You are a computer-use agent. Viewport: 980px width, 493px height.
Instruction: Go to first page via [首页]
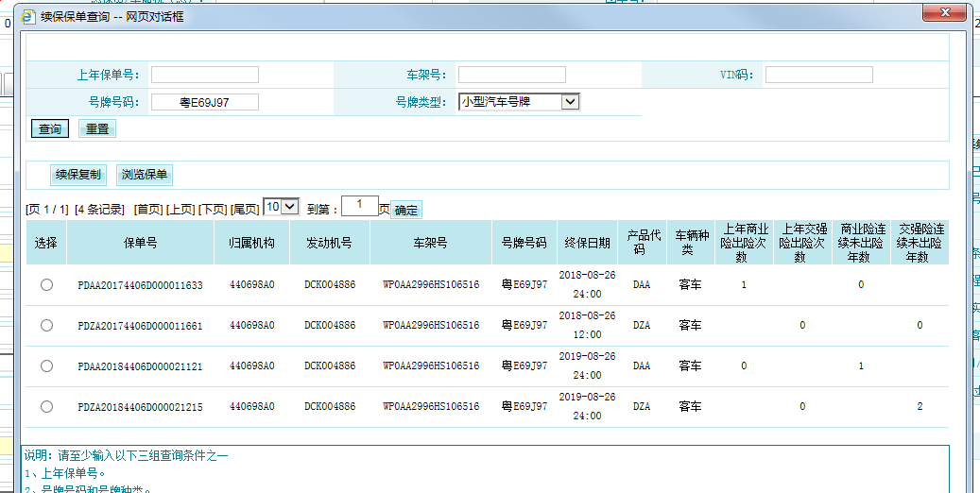(x=148, y=210)
